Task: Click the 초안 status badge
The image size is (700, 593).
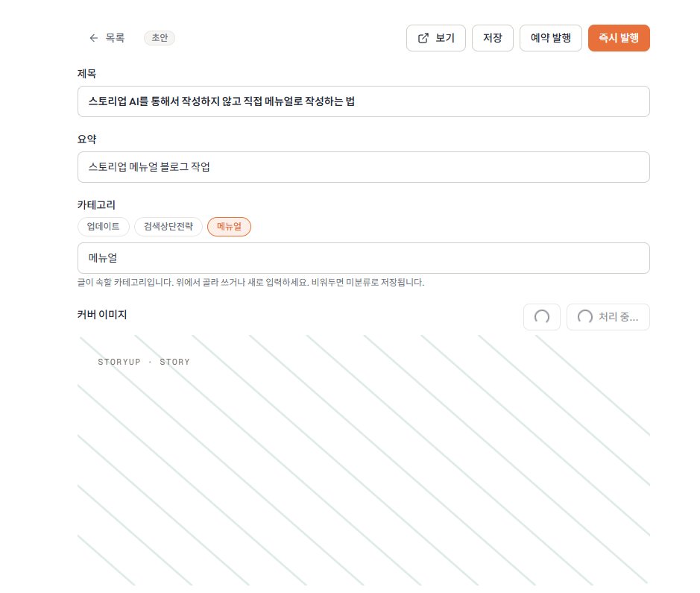Action: pyautogui.click(x=160, y=38)
